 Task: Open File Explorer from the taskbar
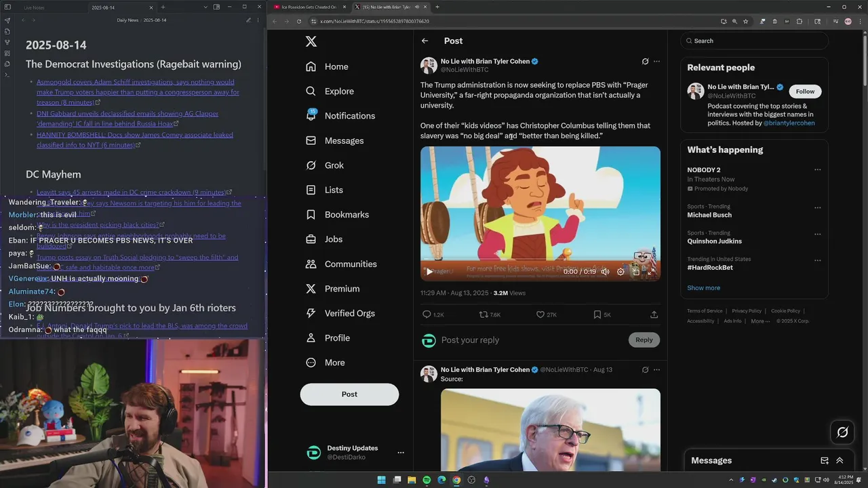click(412, 480)
